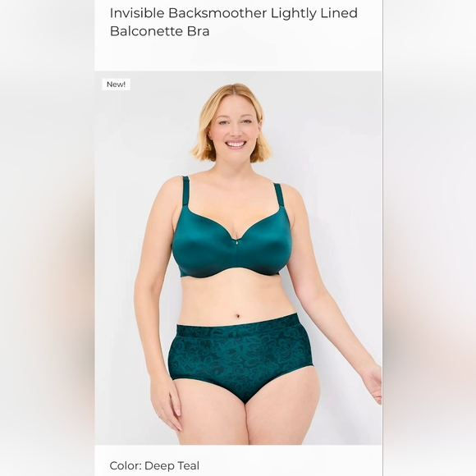Click the teal bra in the photo

231,232
